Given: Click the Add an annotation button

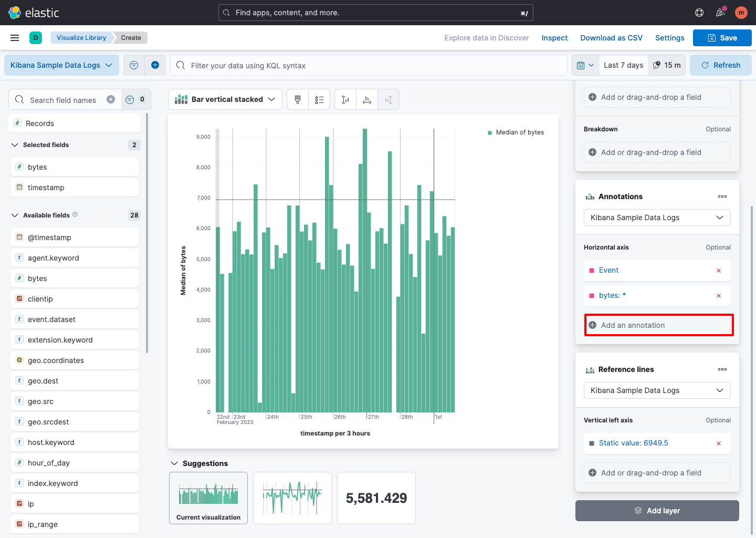Looking at the screenshot, I should click(x=658, y=325).
